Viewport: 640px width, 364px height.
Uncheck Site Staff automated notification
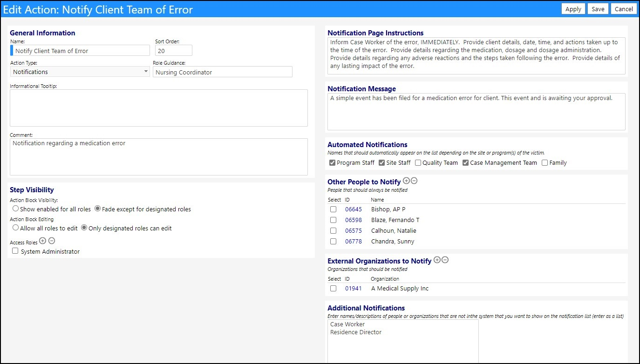(381, 163)
